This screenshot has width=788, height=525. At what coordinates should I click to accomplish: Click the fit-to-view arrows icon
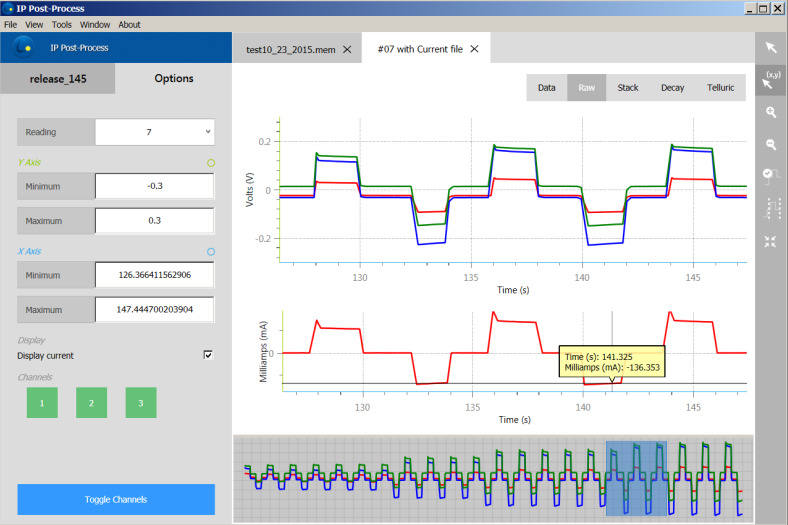771,241
